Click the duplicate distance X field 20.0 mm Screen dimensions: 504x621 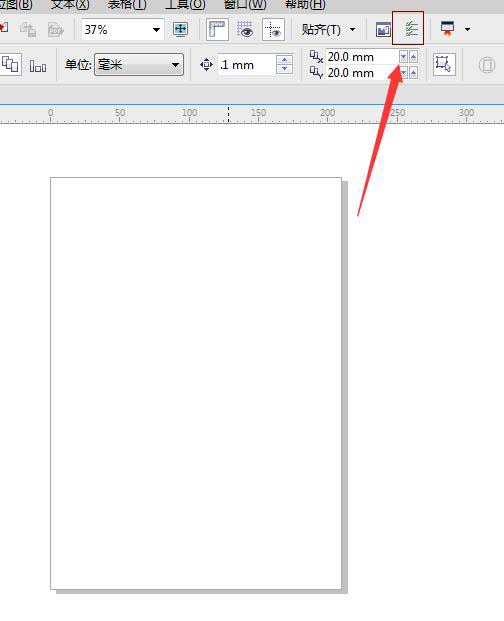tap(361, 57)
